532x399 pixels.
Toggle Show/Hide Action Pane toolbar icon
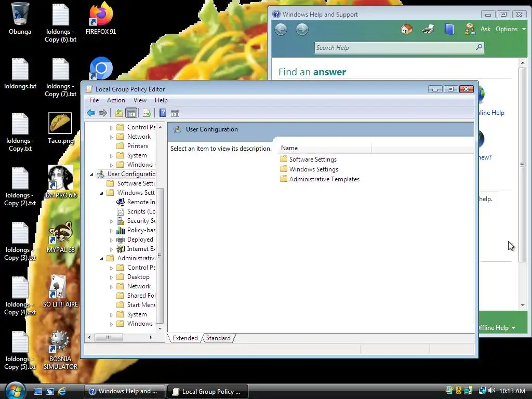(x=175, y=113)
